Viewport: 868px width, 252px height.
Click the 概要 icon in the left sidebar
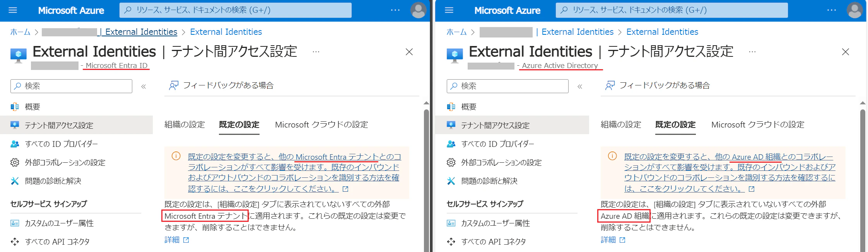tap(15, 107)
